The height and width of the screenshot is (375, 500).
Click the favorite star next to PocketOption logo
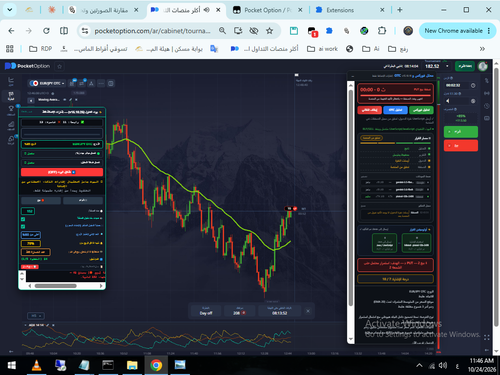[x=60, y=66]
